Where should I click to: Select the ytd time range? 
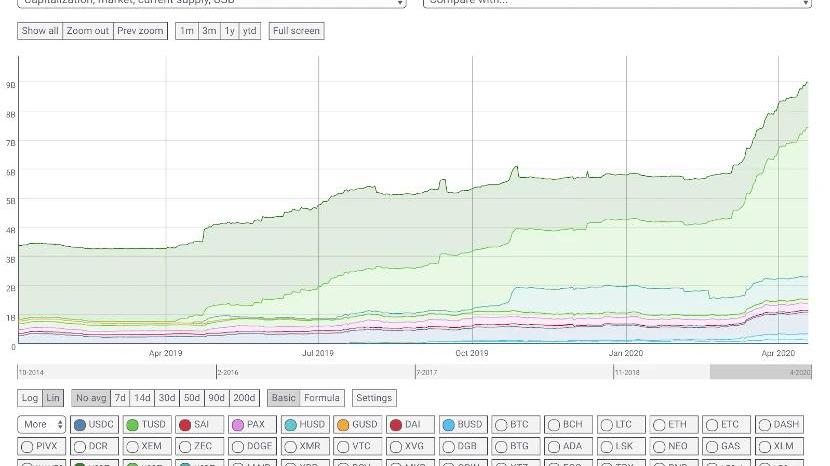(x=249, y=31)
